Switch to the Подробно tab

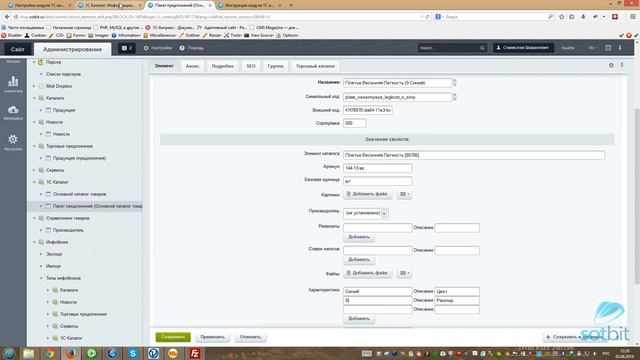[222, 66]
